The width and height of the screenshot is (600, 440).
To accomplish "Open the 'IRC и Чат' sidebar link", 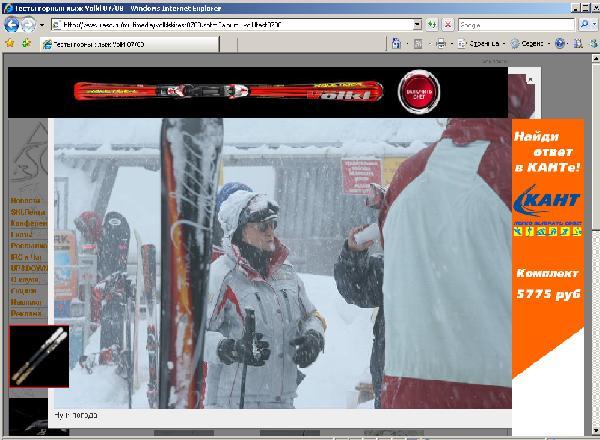I will coord(26,257).
